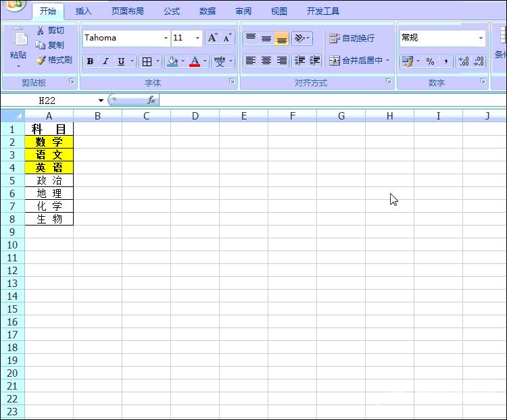Toggle Italic formatting

coord(105,61)
